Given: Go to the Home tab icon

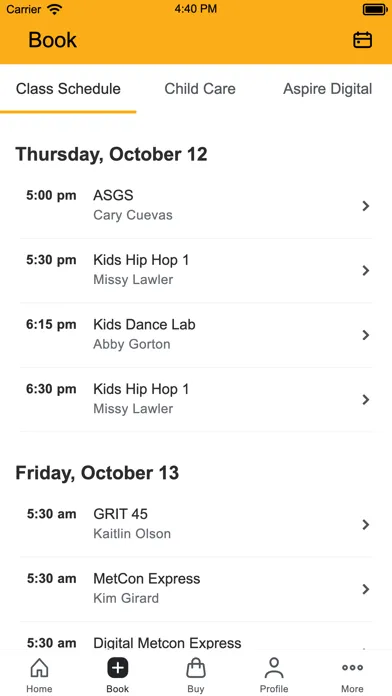Looking at the screenshot, I should 39,668.
